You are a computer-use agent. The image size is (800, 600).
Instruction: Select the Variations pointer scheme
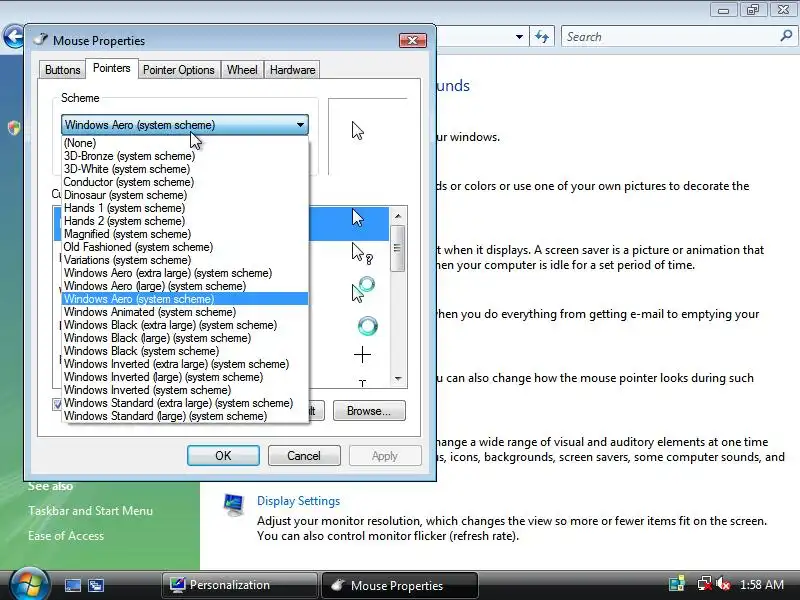[185, 260]
